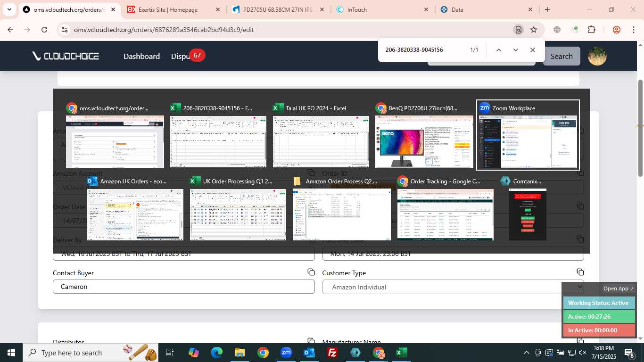
Task: Open the Chrome three-dot menu
Action: coord(634,30)
